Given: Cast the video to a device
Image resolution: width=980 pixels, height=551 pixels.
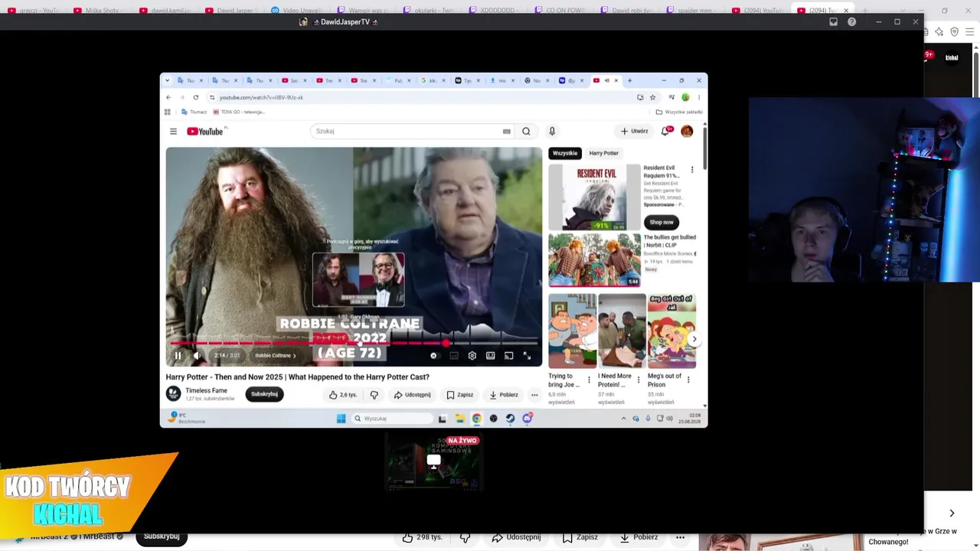Looking at the screenshot, I should pyautogui.click(x=508, y=356).
